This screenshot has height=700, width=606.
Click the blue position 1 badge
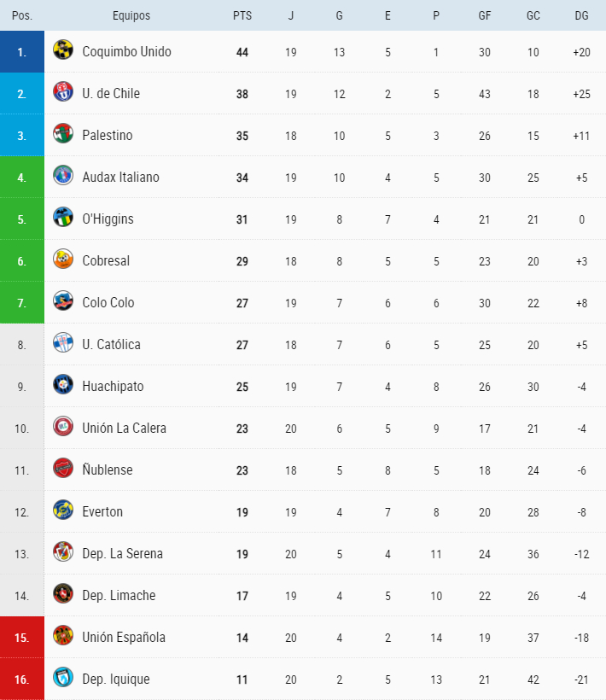[x=22, y=51]
